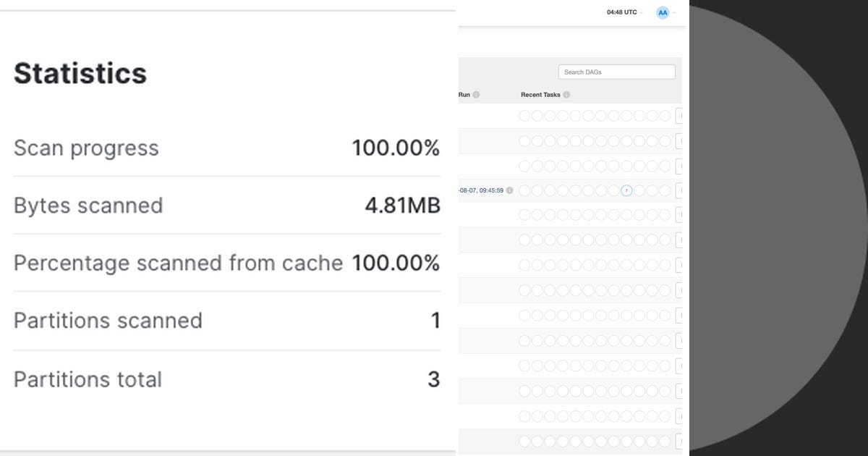The image size is (868, 456).
Task: Select the Scan progress statistics row
Action: 226,148
